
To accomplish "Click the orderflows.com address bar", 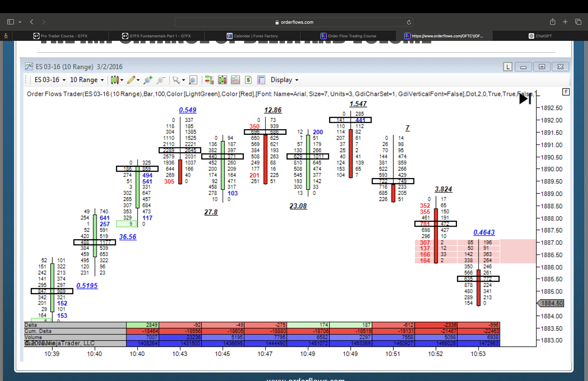I will coord(294,22).
